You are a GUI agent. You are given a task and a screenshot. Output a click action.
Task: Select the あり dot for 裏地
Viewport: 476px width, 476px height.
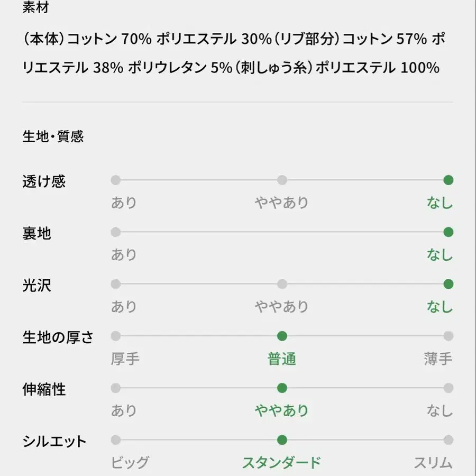(116, 232)
